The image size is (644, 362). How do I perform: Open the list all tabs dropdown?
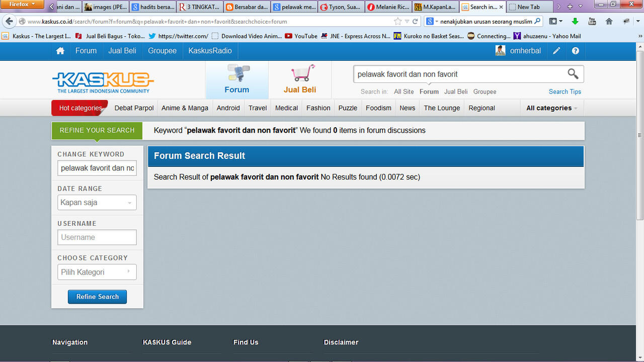[581, 7]
